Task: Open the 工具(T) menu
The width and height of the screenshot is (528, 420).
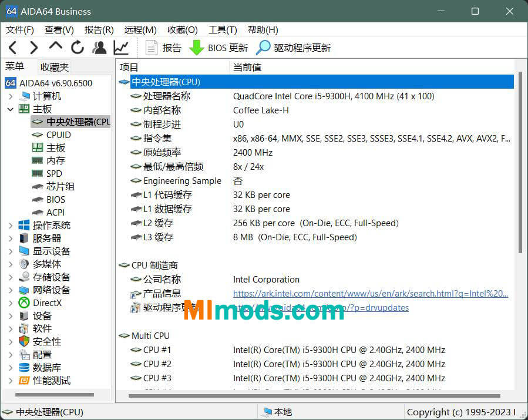Action: pyautogui.click(x=223, y=30)
